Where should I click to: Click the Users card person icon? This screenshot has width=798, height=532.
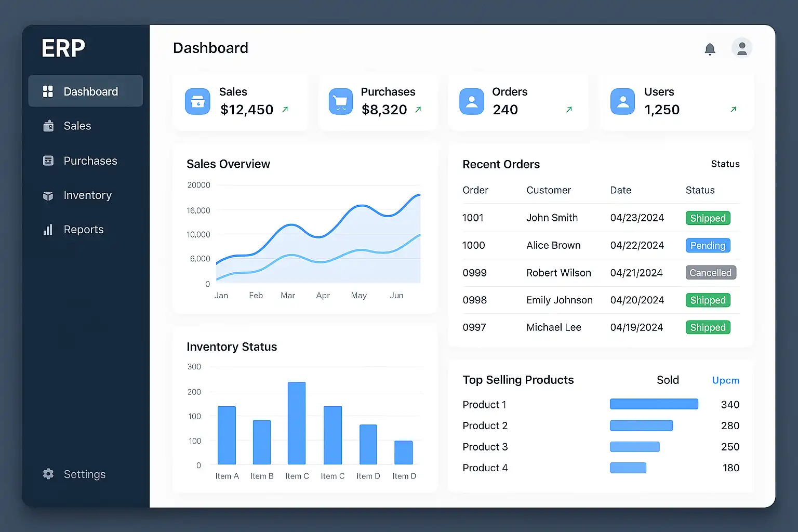(x=622, y=101)
